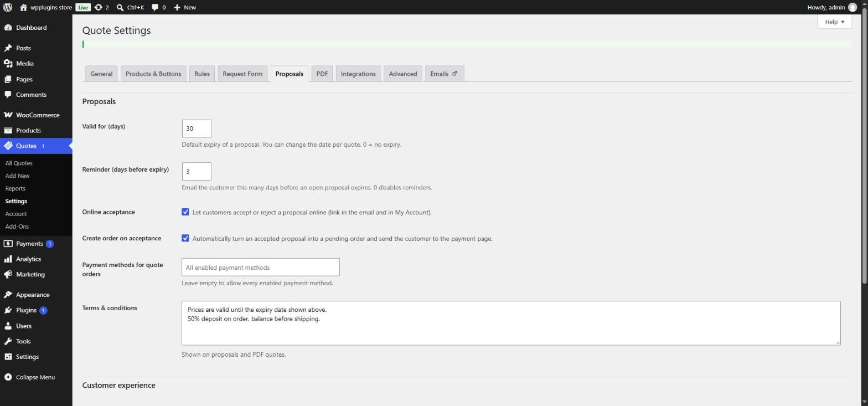Open Payment methods for quote orders selector
The height and width of the screenshot is (406, 868).
click(260, 267)
